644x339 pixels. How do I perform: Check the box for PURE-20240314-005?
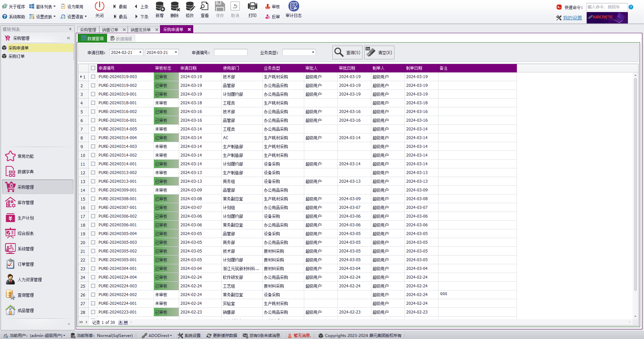click(x=93, y=129)
